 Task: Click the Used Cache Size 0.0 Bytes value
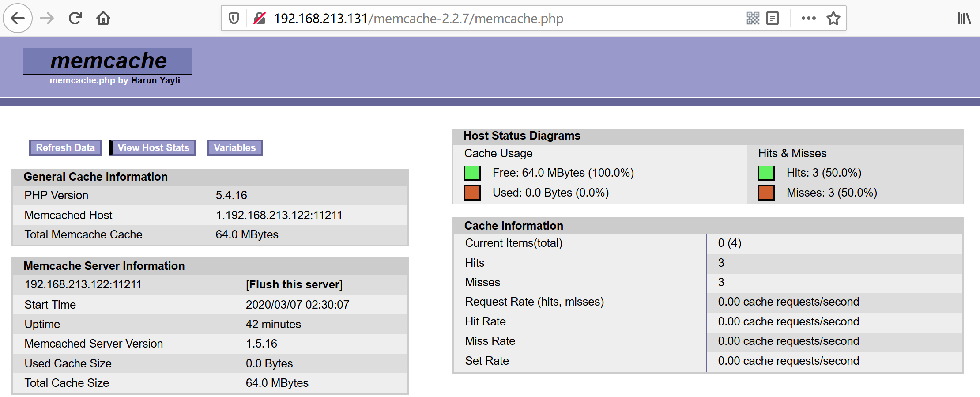(269, 363)
